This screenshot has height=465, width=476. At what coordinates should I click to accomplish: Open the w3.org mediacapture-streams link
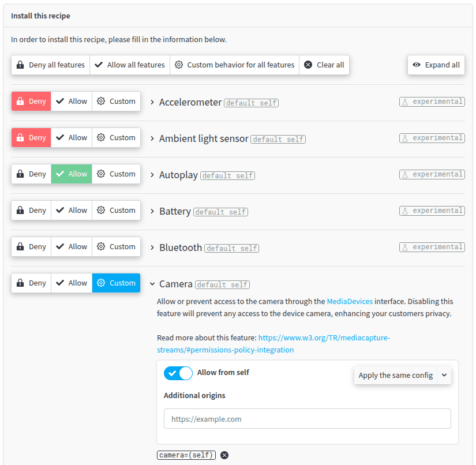click(273, 344)
